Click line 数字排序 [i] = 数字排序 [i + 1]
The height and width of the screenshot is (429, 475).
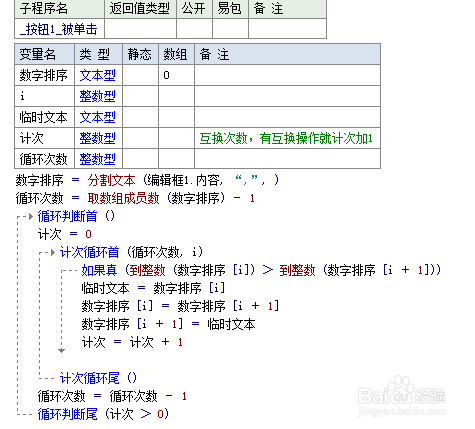(x=180, y=306)
